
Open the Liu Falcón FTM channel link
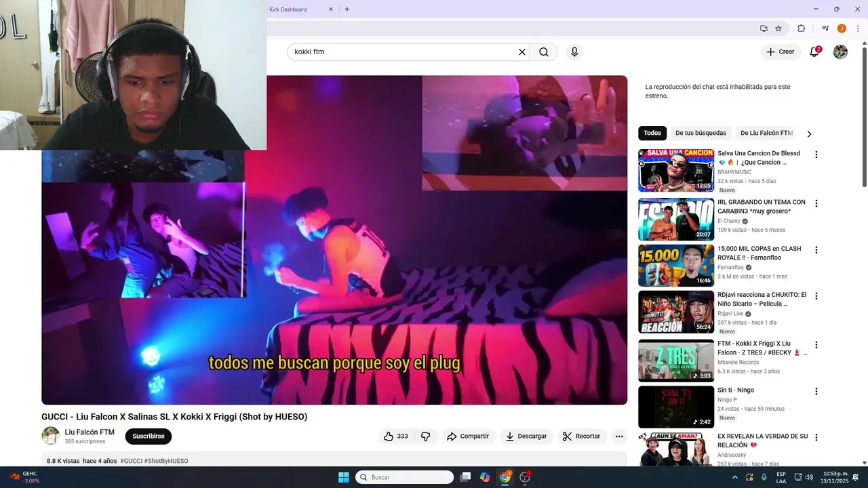90,432
